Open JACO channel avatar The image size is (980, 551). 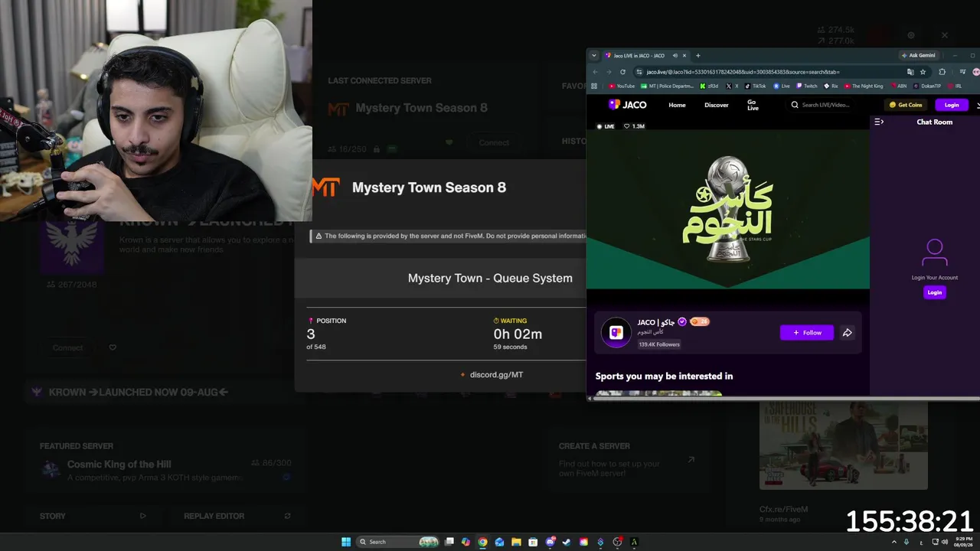616,332
